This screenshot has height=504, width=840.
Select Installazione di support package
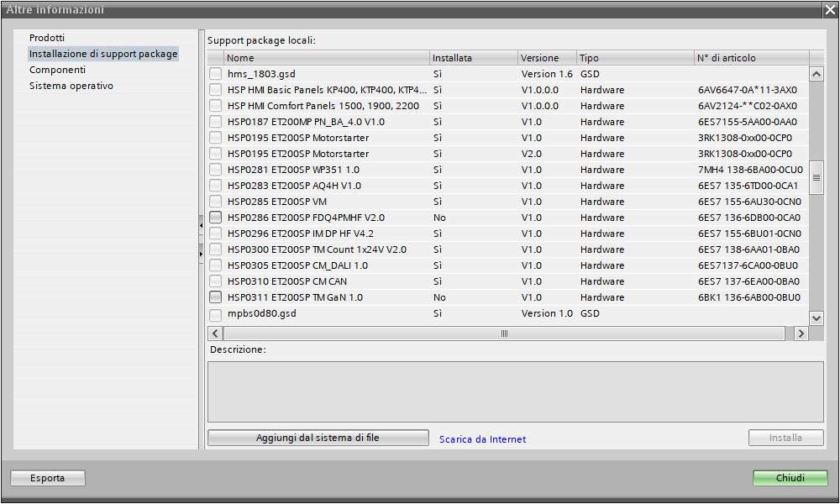tap(103, 54)
